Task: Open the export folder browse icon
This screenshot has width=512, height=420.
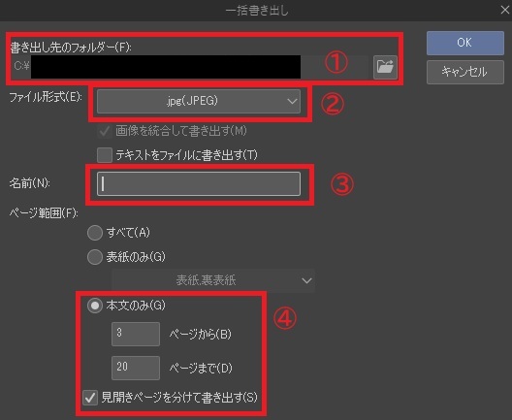Action: [385, 67]
